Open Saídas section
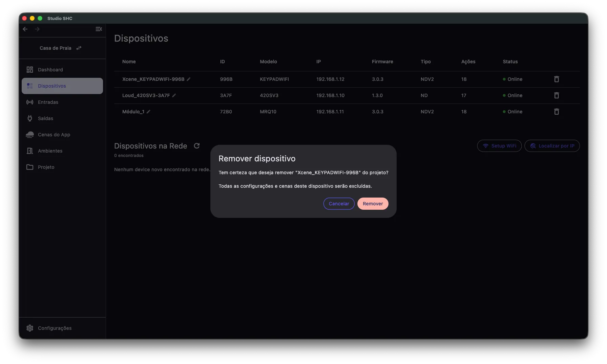 [62, 118]
